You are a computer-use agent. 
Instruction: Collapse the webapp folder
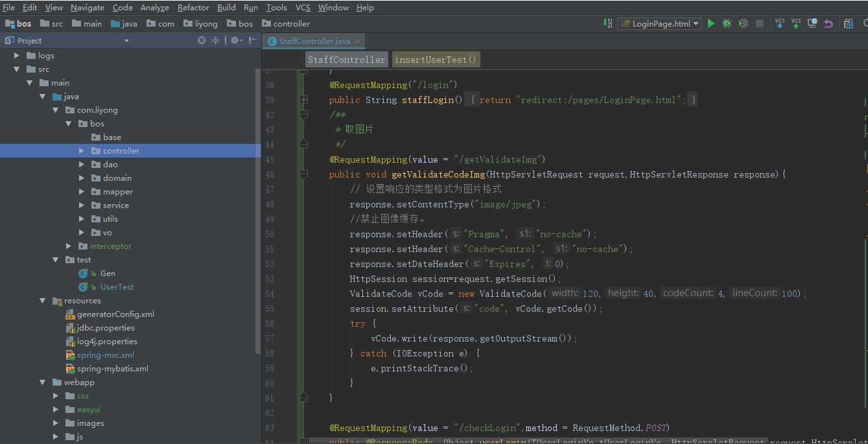43,382
